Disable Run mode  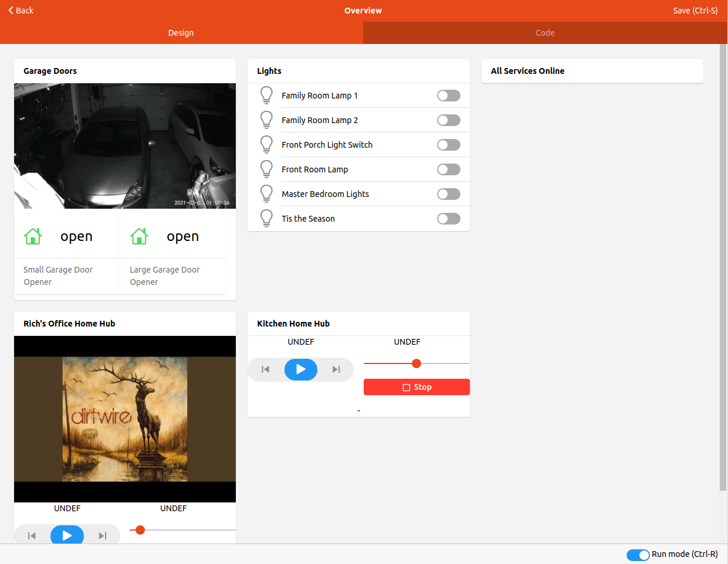(x=638, y=554)
